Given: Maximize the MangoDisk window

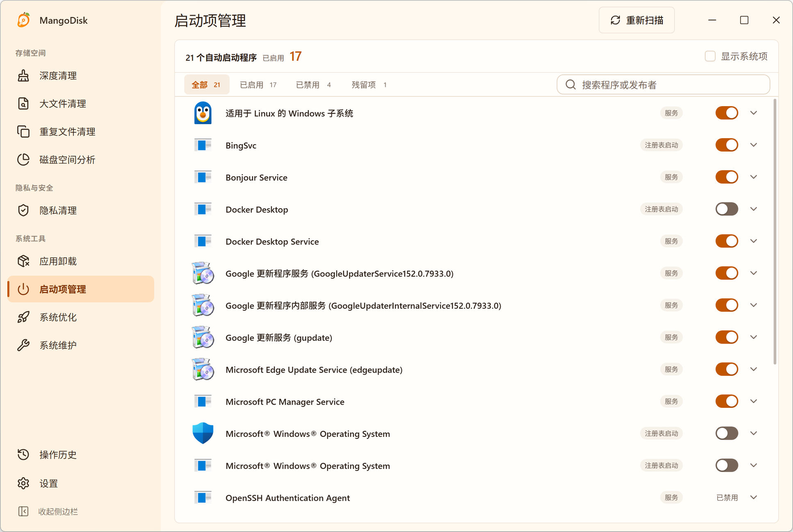Looking at the screenshot, I should (x=744, y=20).
